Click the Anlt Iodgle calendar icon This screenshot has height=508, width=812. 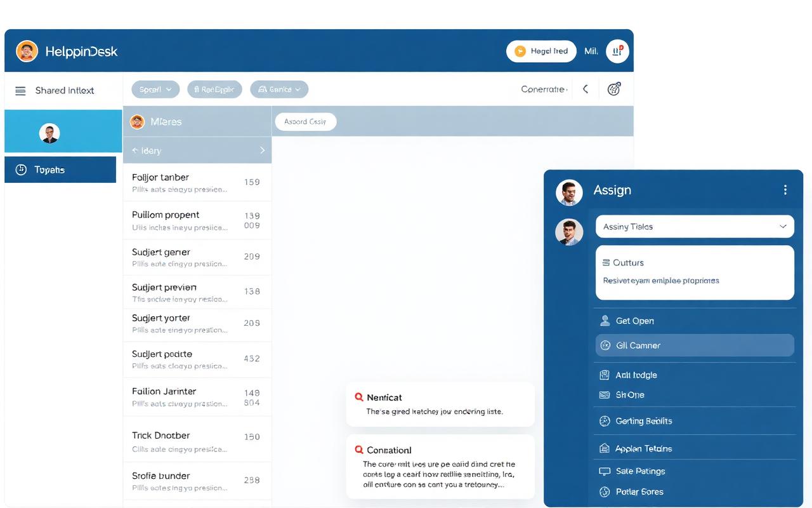(606, 375)
